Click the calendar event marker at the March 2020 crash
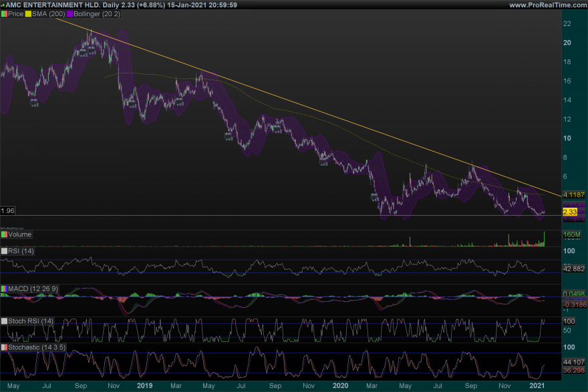 click(x=374, y=197)
